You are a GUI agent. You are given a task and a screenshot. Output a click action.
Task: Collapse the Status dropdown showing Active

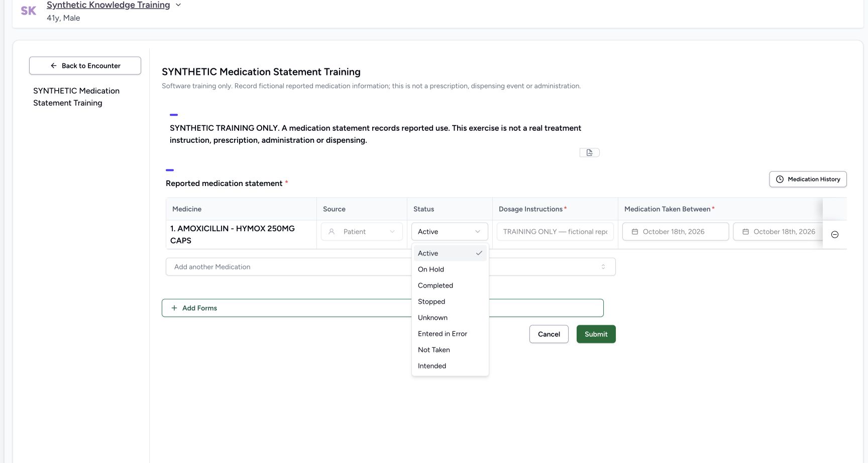point(450,232)
